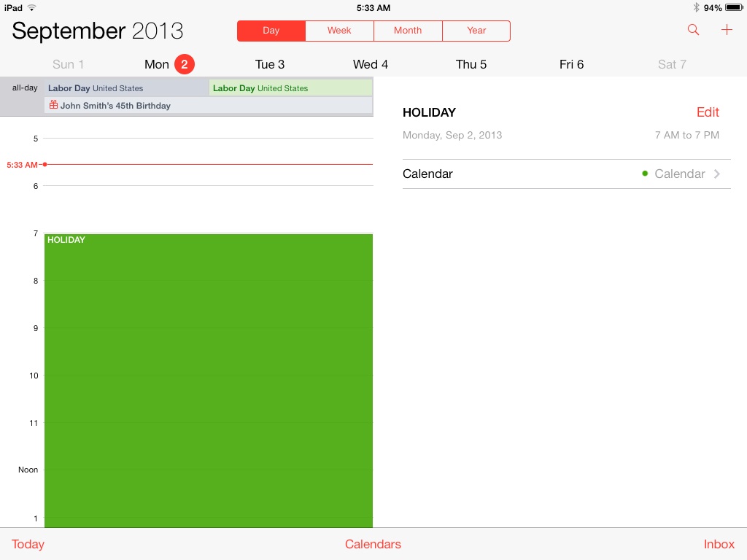Tap the birthday gift icon
The image size is (747, 560).
(x=53, y=105)
